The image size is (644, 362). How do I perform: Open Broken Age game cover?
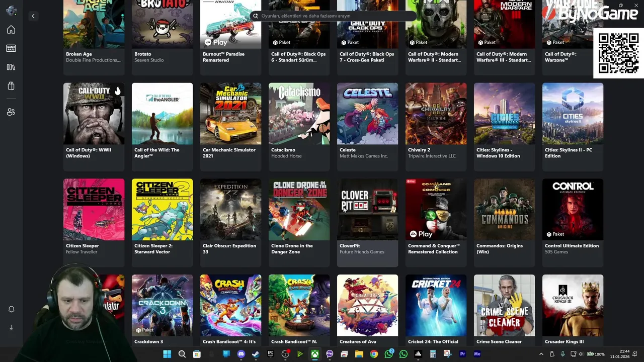(94, 24)
